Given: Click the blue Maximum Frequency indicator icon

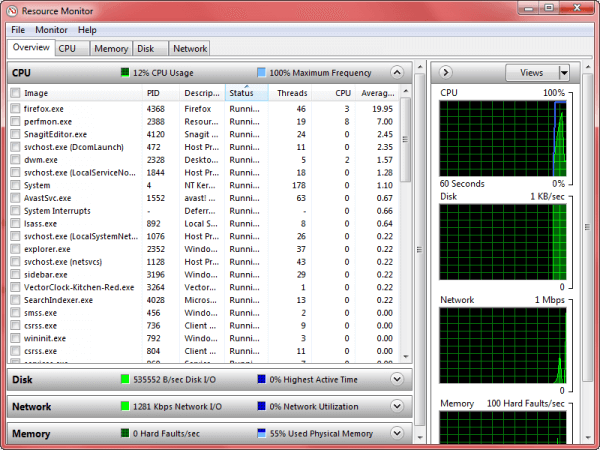Looking at the screenshot, I should 261,72.
